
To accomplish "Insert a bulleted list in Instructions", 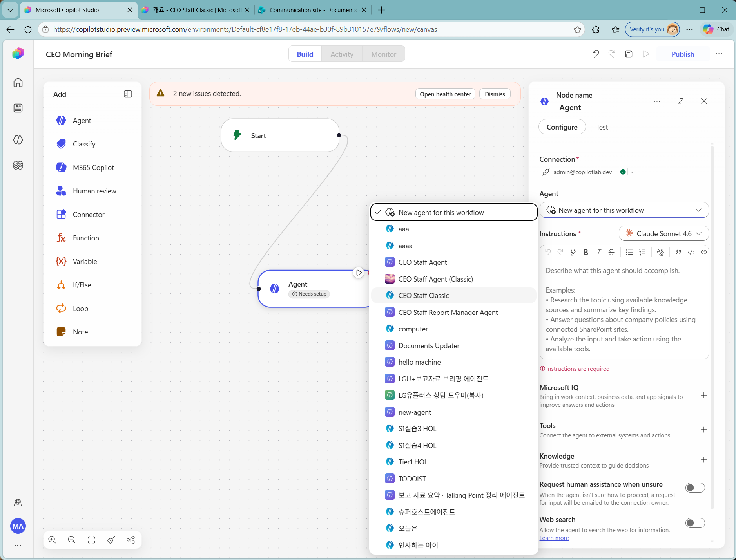I will click(629, 252).
